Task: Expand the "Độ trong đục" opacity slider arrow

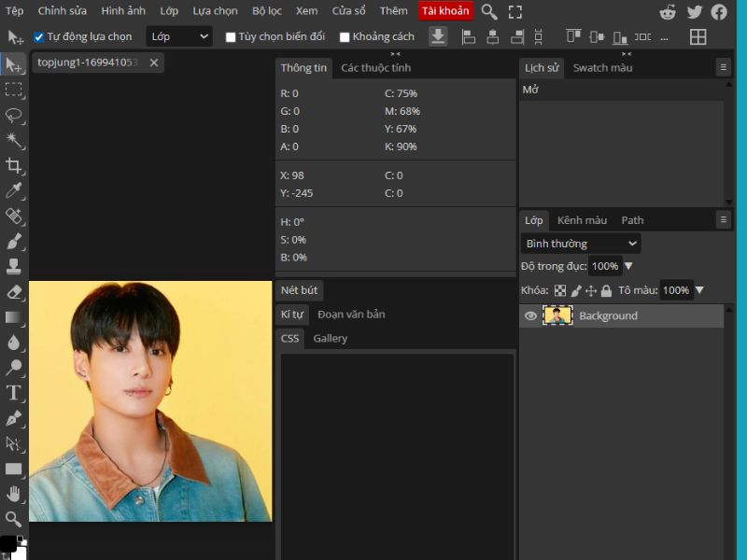Action: click(629, 266)
